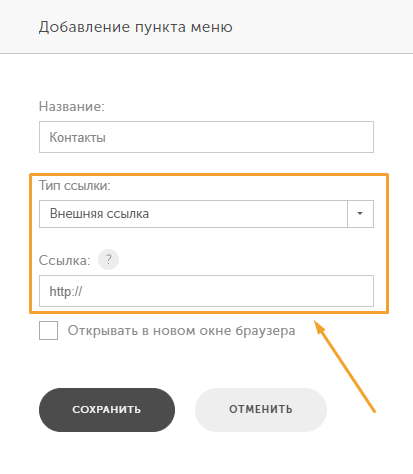Place cursor after http:// in Ссылка field
Screen dimensions: 413x474
click(x=83, y=291)
